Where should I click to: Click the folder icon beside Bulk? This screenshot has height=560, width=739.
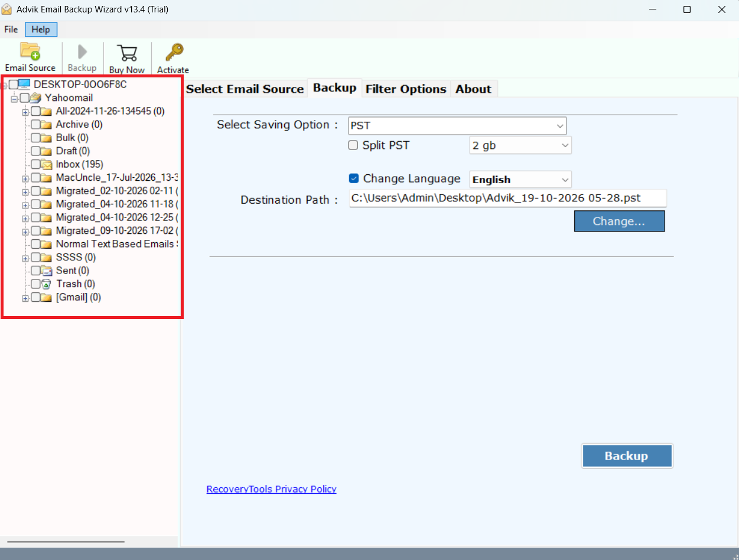coord(47,138)
